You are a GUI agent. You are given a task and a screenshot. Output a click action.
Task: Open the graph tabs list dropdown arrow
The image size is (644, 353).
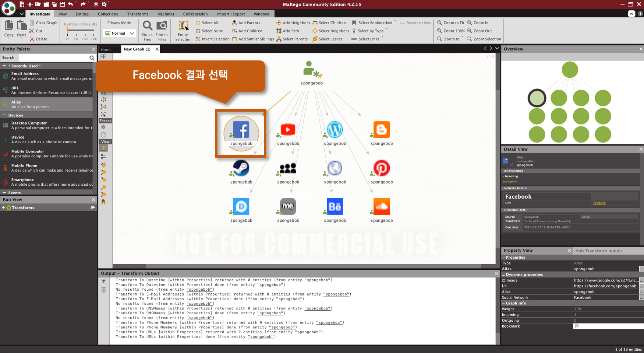[x=497, y=48]
